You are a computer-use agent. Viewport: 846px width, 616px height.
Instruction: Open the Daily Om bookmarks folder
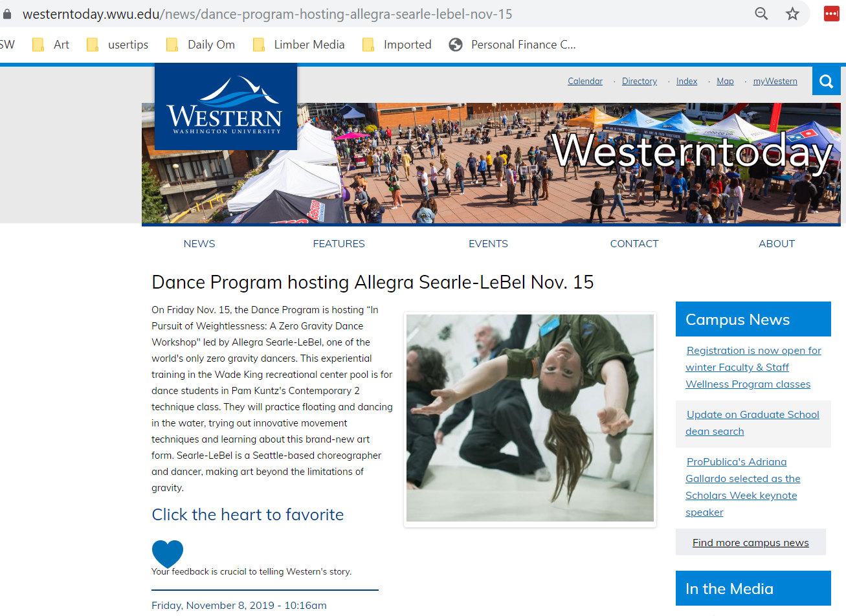(x=201, y=45)
